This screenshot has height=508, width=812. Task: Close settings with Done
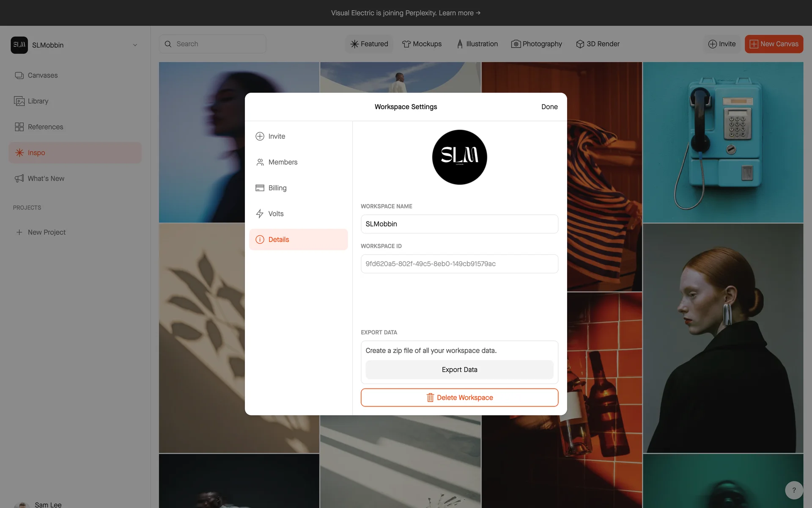[549, 107]
